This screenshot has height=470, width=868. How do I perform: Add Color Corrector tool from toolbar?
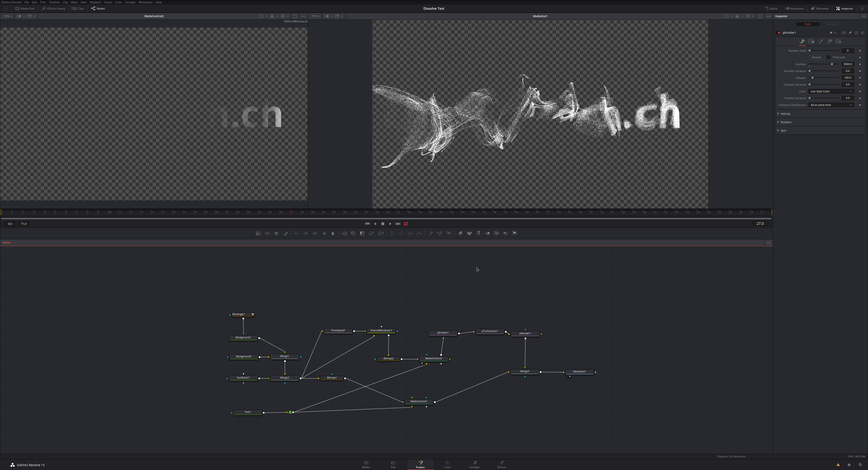pos(297,233)
